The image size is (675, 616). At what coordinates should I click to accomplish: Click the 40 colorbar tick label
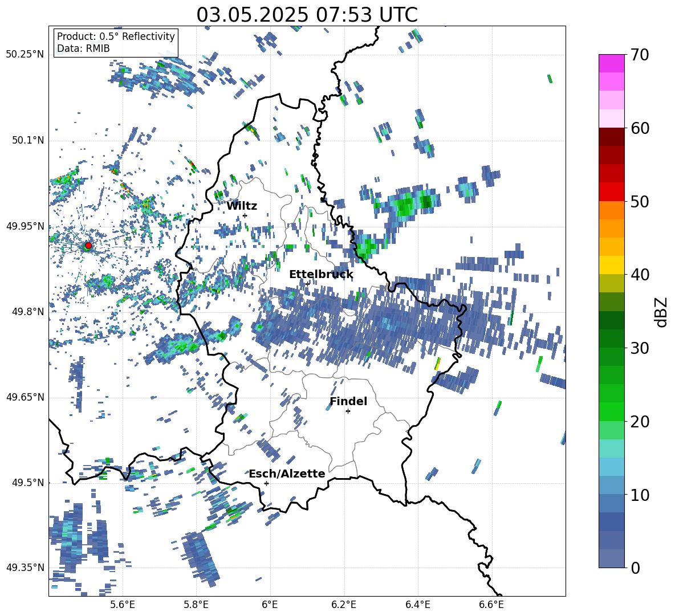tap(640, 275)
